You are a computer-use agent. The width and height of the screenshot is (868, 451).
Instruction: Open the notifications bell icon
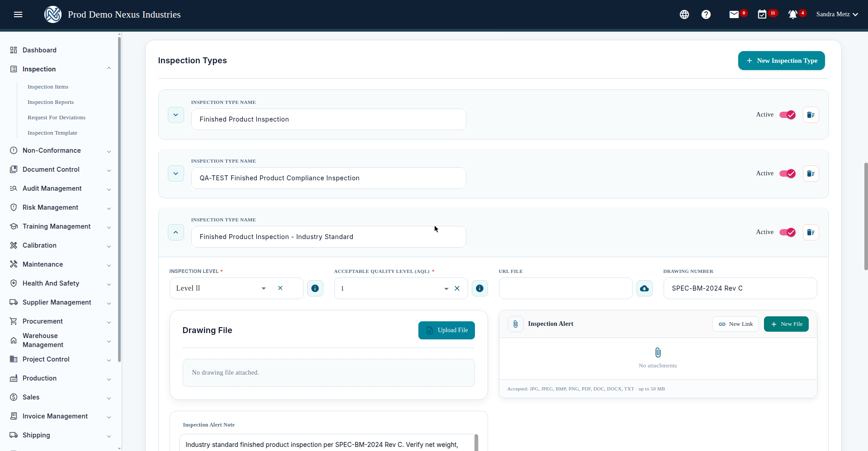point(792,14)
